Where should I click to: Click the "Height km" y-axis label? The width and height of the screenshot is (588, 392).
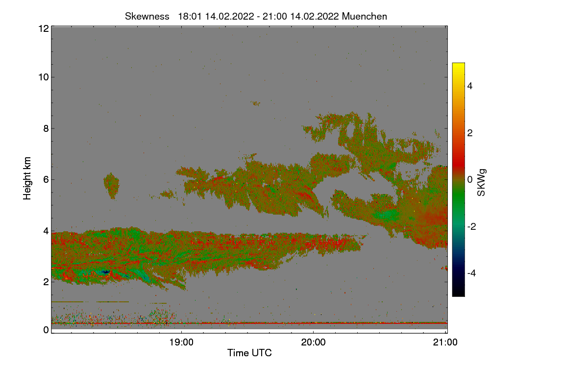pyautogui.click(x=27, y=178)
